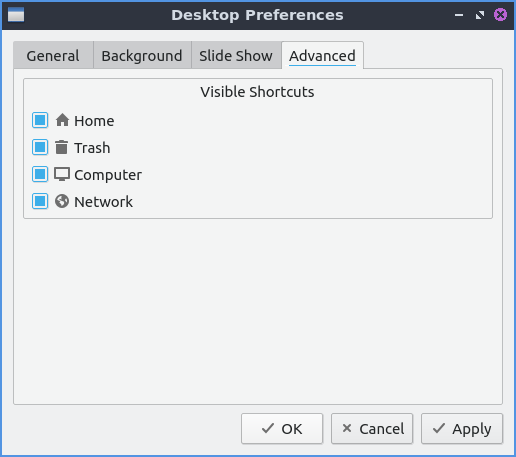Screen dimensions: 516x457
Task: Switch to the General tab
Action: [53, 55]
